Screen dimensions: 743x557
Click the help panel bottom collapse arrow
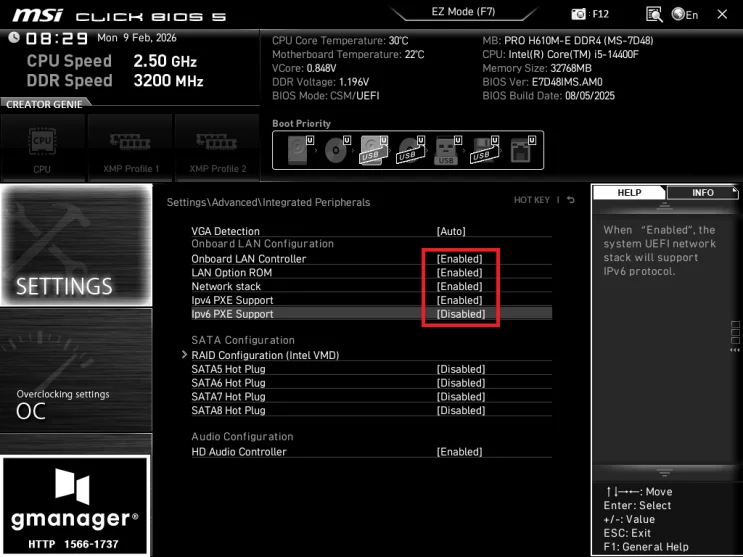tap(664, 473)
